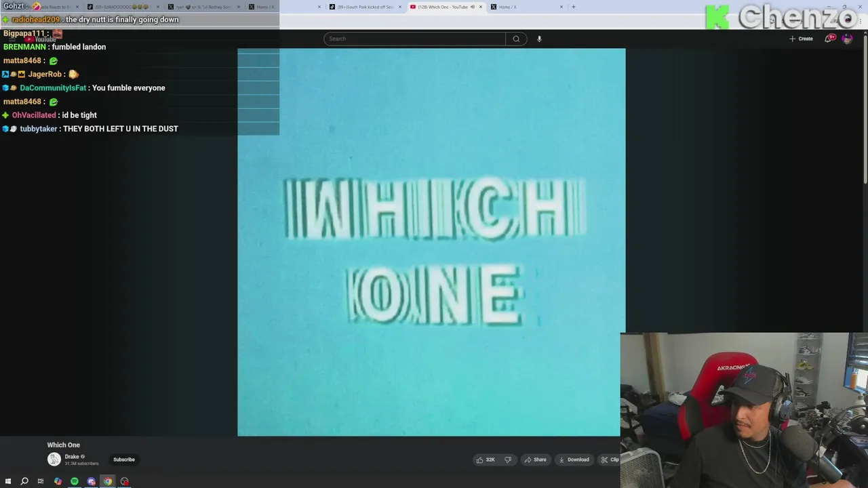
Task: Click the Bigpapa111 chat username
Action: click(x=24, y=33)
